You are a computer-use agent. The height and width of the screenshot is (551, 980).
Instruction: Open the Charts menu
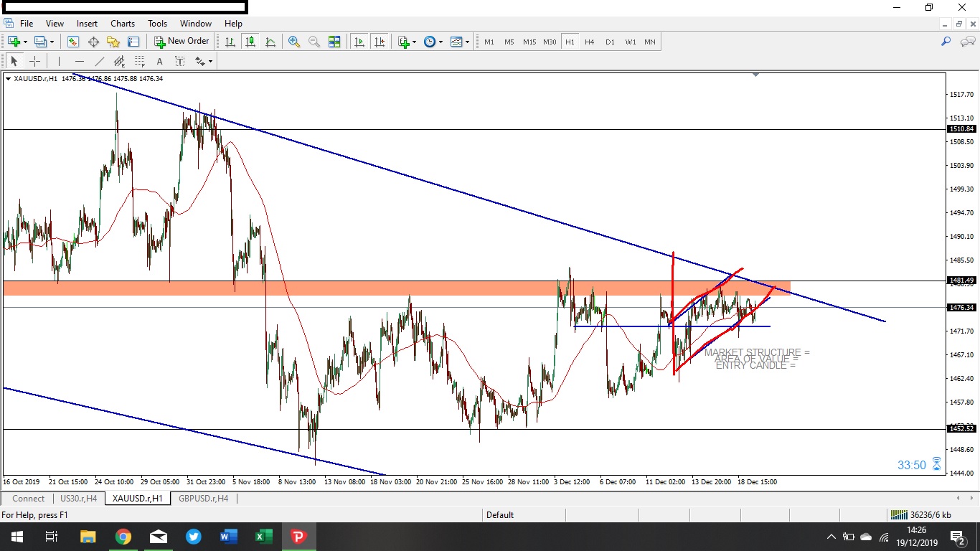(122, 24)
